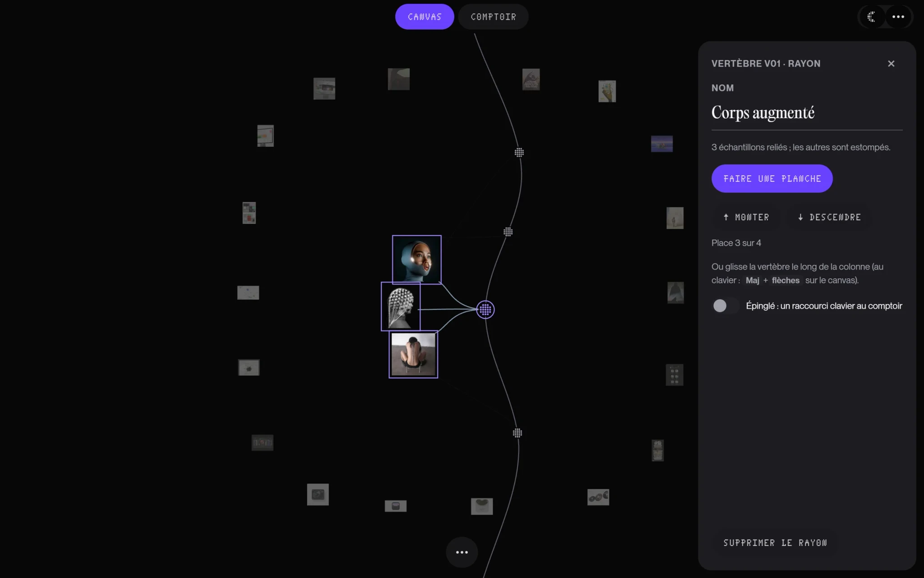Select the dimmed purple landscape thumbnail
This screenshot has width=924, height=578.
[x=662, y=144]
